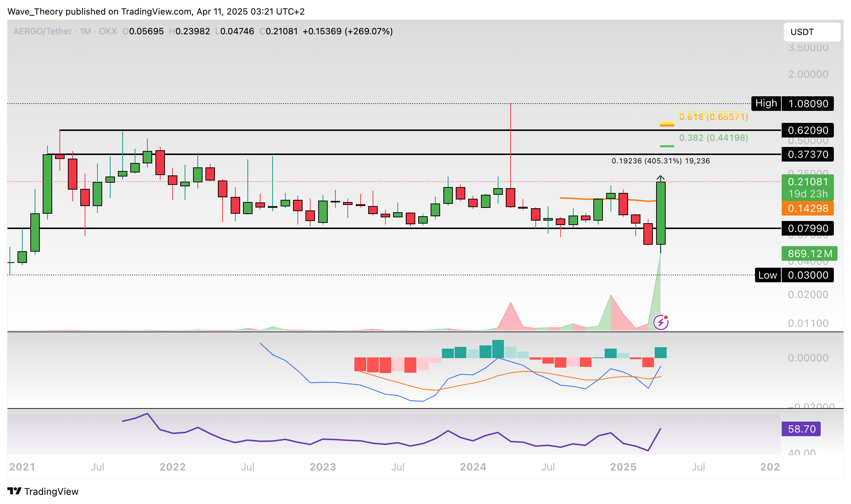Click the orange 0.14298 moving average label

[x=808, y=208]
